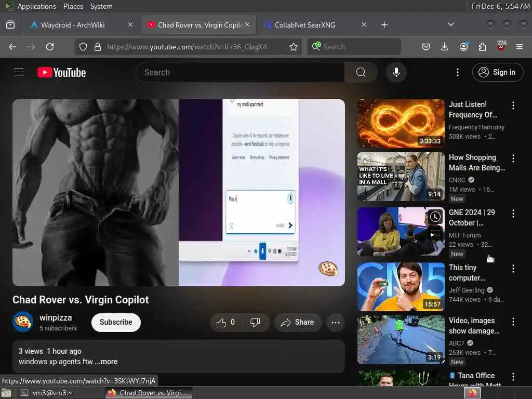
Task: Open GNE 2024 video thumbnail
Action: click(x=401, y=232)
